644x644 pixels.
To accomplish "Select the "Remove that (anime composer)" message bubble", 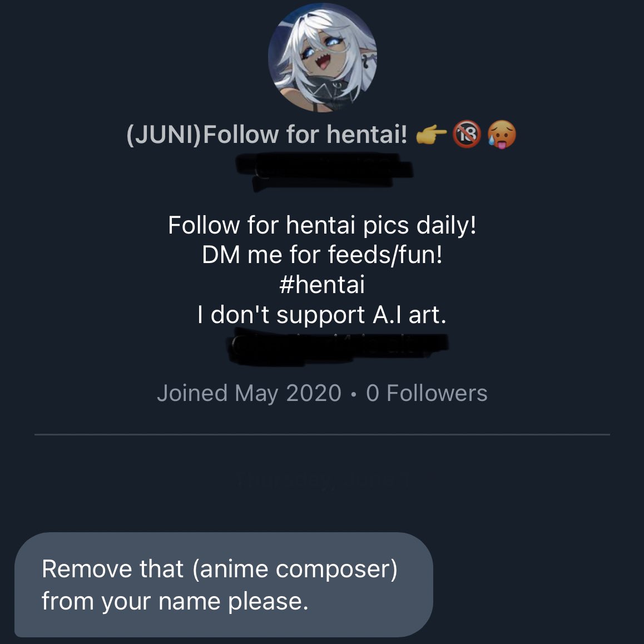I will (x=224, y=584).
